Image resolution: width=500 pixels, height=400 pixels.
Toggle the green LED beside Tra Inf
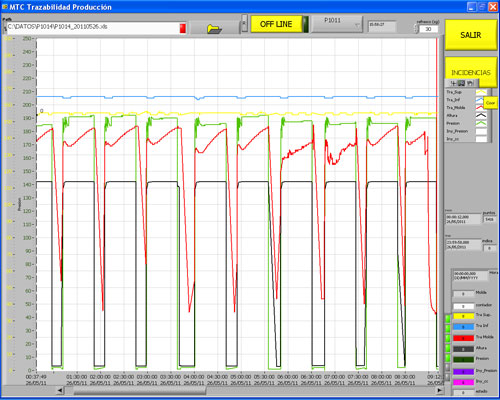tap(448, 329)
